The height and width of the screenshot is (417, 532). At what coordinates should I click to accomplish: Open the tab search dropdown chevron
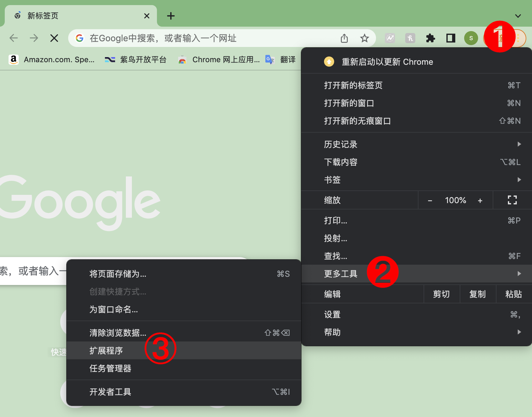coord(518,16)
